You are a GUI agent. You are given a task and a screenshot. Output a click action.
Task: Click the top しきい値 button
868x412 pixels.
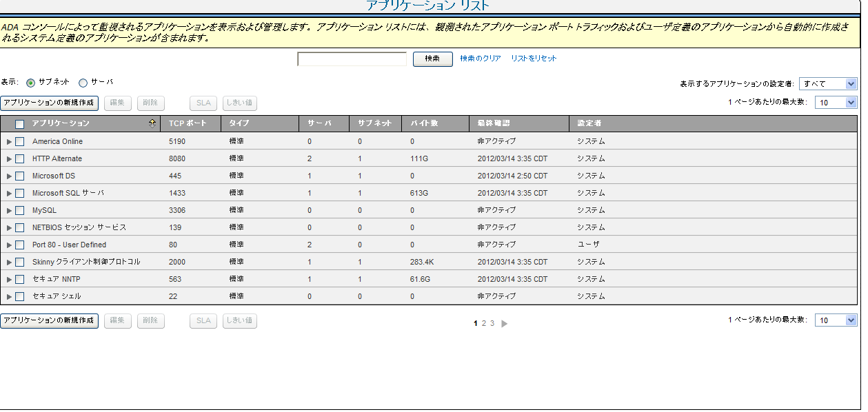240,103
